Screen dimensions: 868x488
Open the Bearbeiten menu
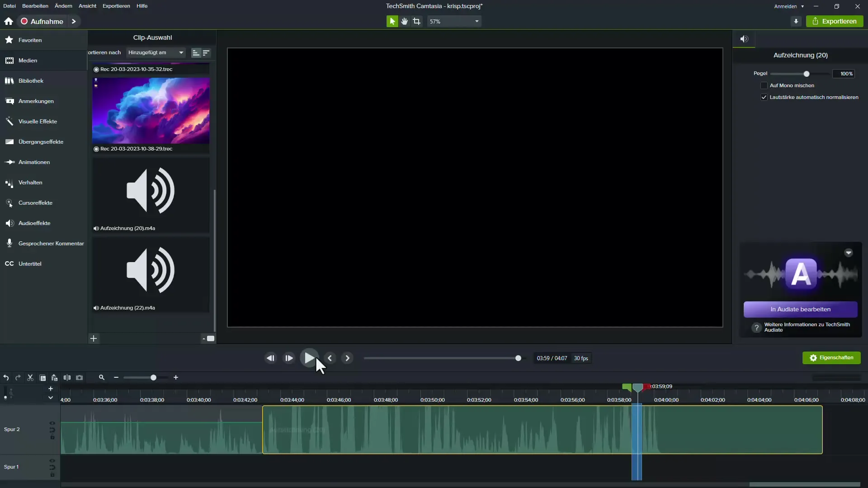(x=35, y=6)
